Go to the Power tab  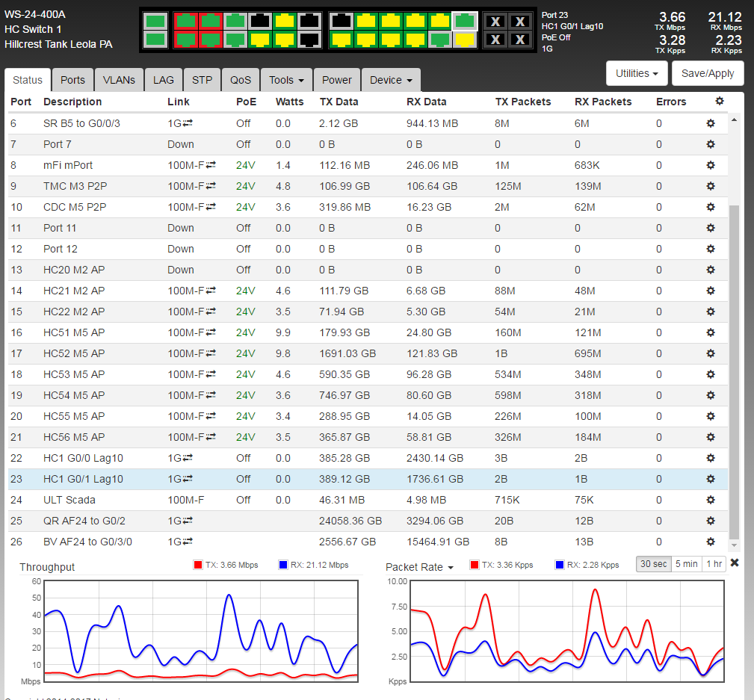tap(337, 80)
